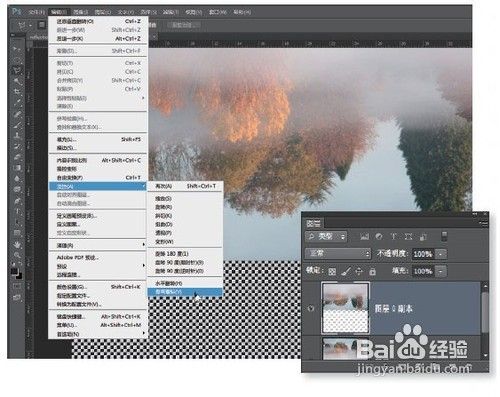The height and width of the screenshot is (397, 500).
Task: Select the Rectangle shape tool
Action: pos(17,233)
